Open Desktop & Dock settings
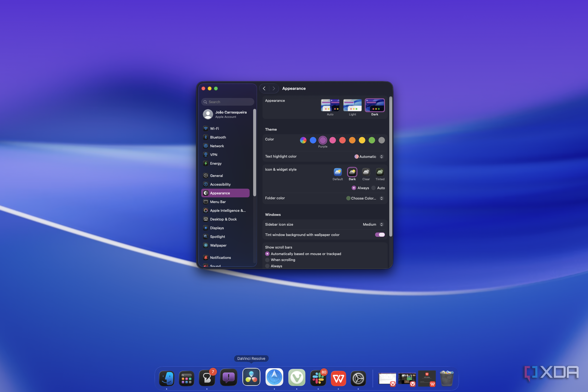This screenshot has width=588, height=392. point(225,219)
